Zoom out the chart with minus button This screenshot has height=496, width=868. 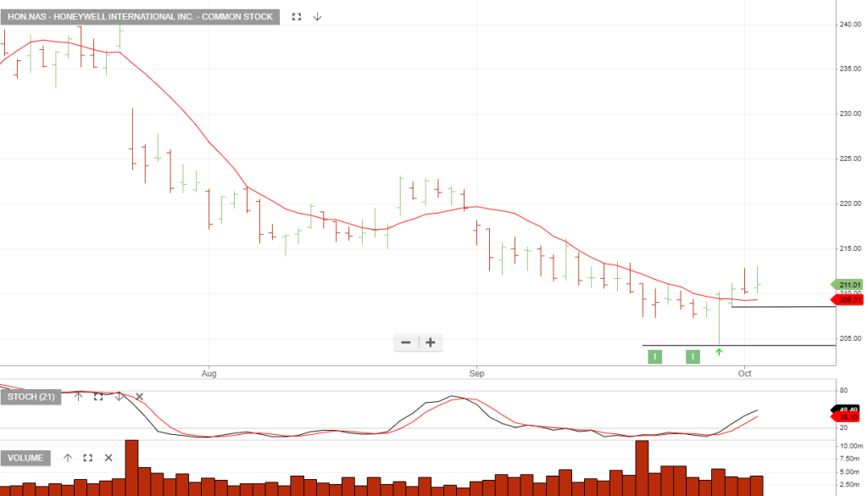tap(406, 343)
